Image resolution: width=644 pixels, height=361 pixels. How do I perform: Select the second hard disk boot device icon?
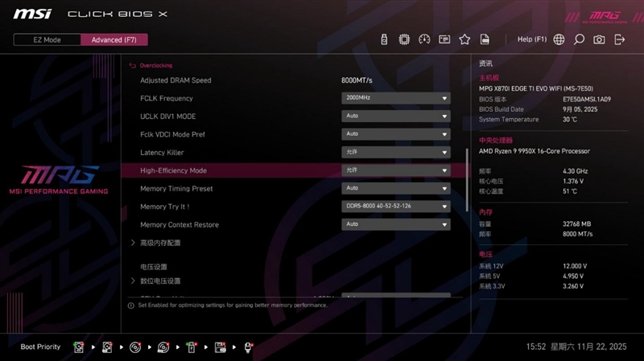(x=107, y=347)
